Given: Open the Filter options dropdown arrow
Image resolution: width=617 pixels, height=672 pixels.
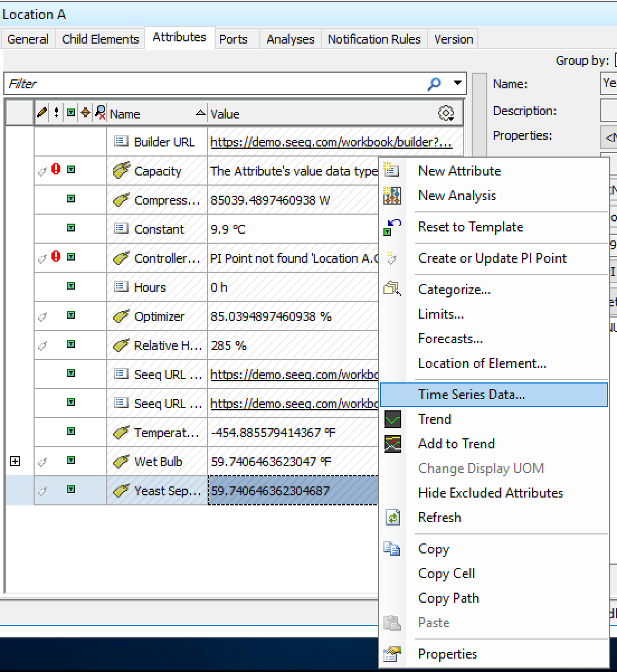Looking at the screenshot, I should coord(458,83).
